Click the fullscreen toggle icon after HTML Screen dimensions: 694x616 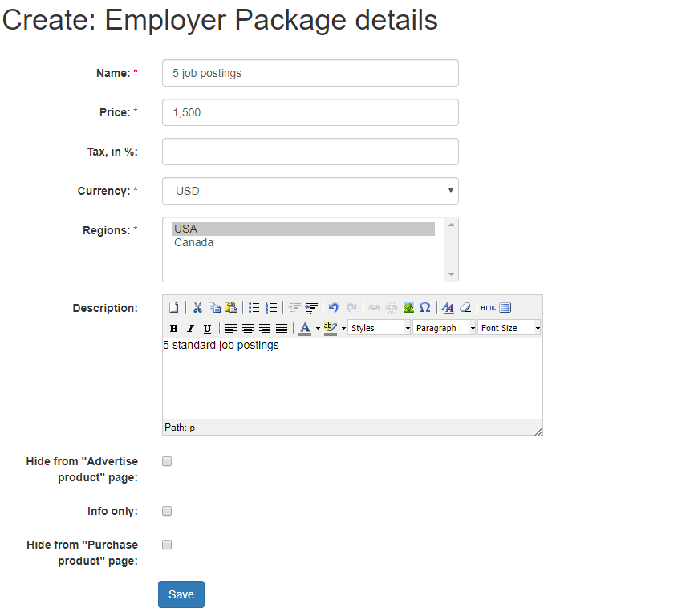pos(505,307)
